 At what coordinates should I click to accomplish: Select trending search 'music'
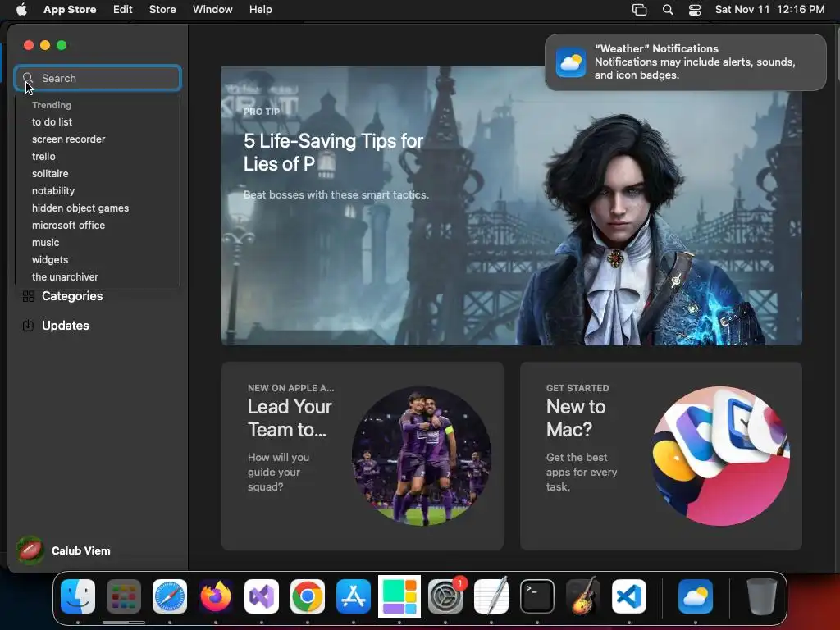click(46, 243)
